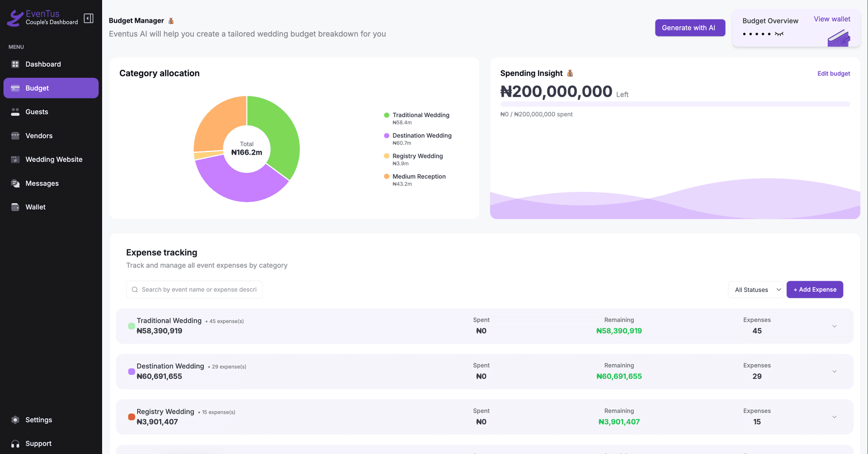The height and width of the screenshot is (454, 868).
Task: Click the EvenTus logo
Action: 14,18
